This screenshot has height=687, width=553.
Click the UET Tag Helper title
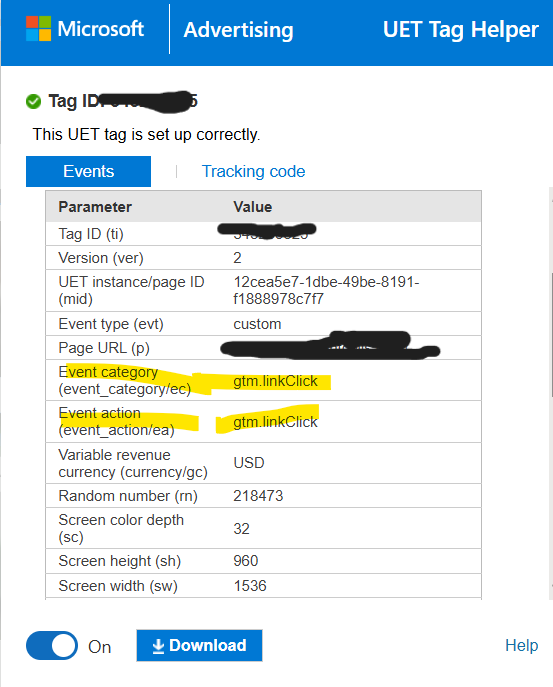(461, 30)
